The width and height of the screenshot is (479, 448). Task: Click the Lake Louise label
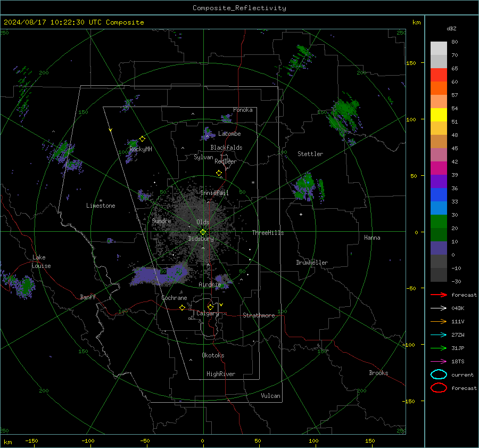(x=41, y=262)
